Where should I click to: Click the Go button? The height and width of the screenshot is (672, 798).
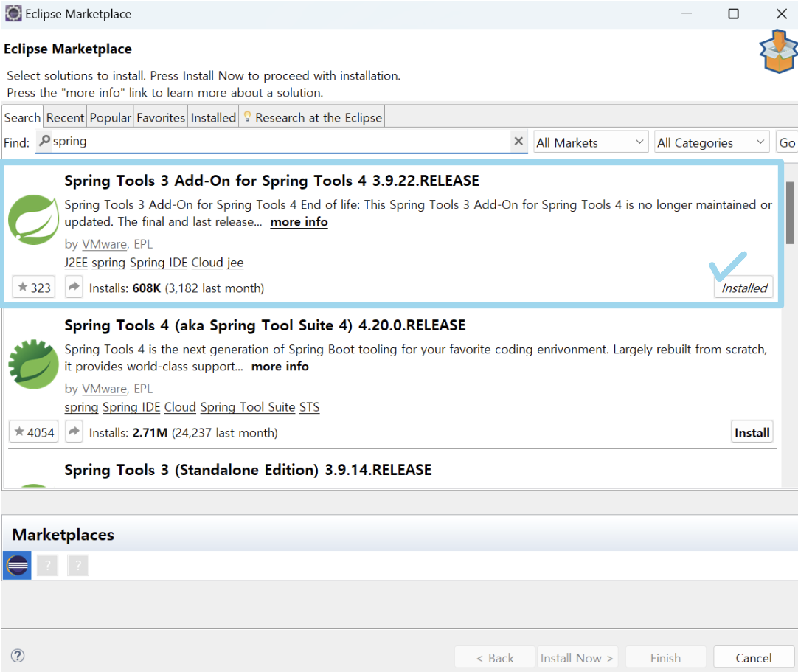click(787, 142)
